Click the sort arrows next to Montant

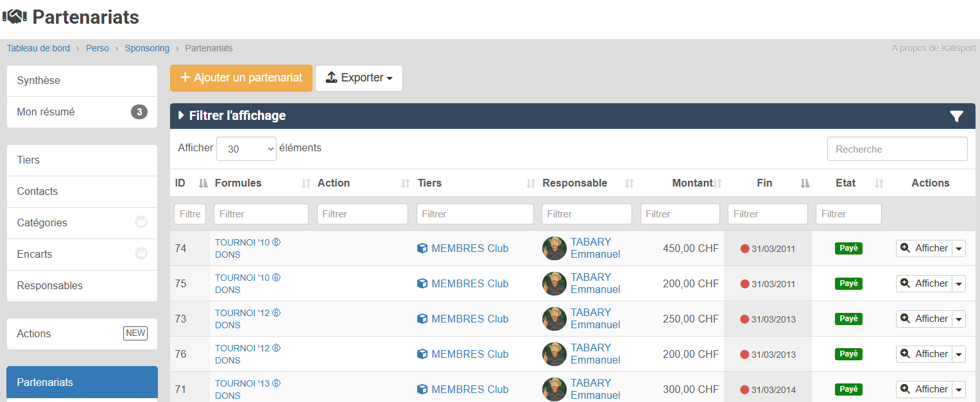point(718,183)
